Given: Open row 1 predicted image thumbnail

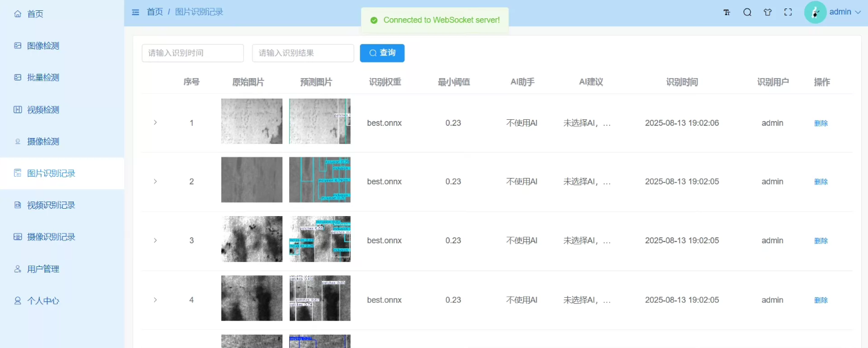Looking at the screenshot, I should pyautogui.click(x=320, y=121).
